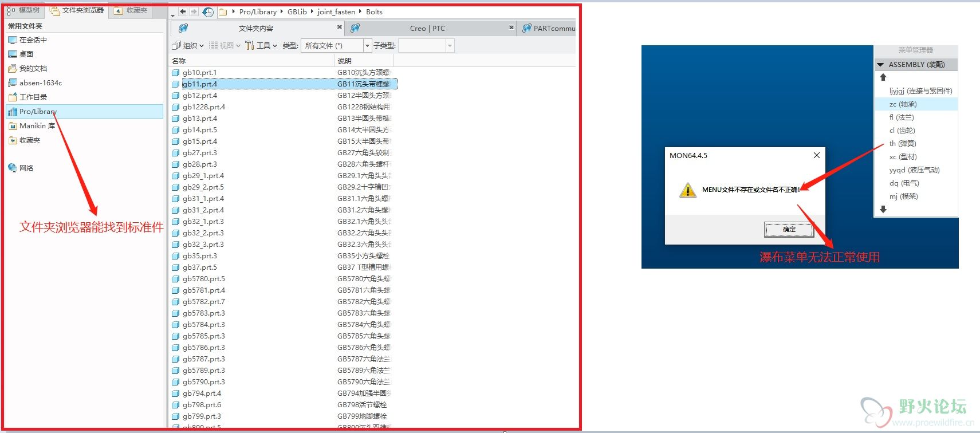Viewport: 980px width, 433px height.
Task: Sort files by the 说明 column header
Action: pos(364,61)
